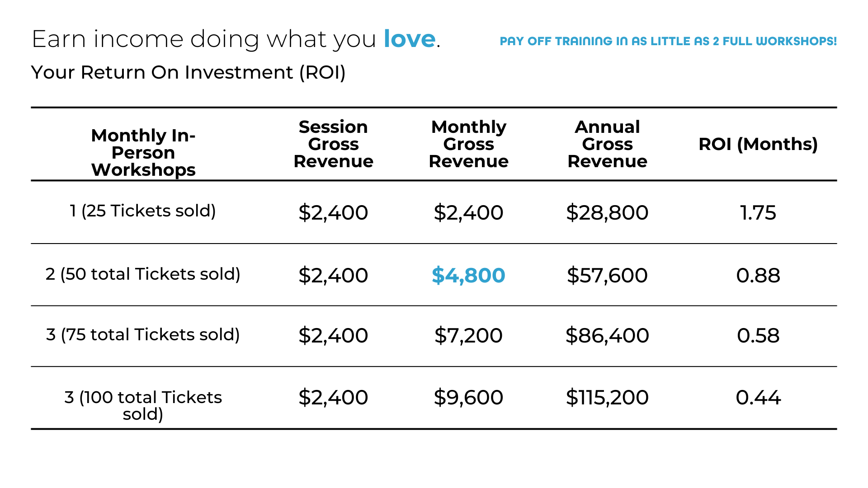Select the "Monthly Gross Revenue" column header
Image resolution: width=868 pixels, height=488 pixels.
coord(468,144)
